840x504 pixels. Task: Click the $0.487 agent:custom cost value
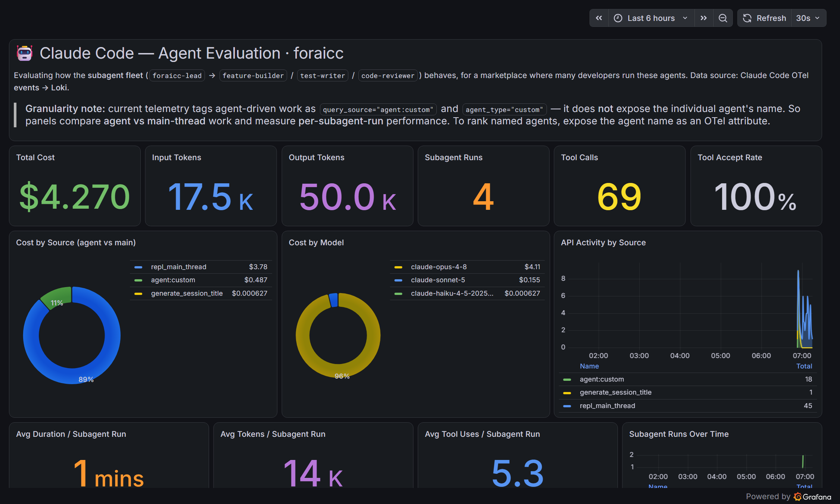tap(256, 280)
